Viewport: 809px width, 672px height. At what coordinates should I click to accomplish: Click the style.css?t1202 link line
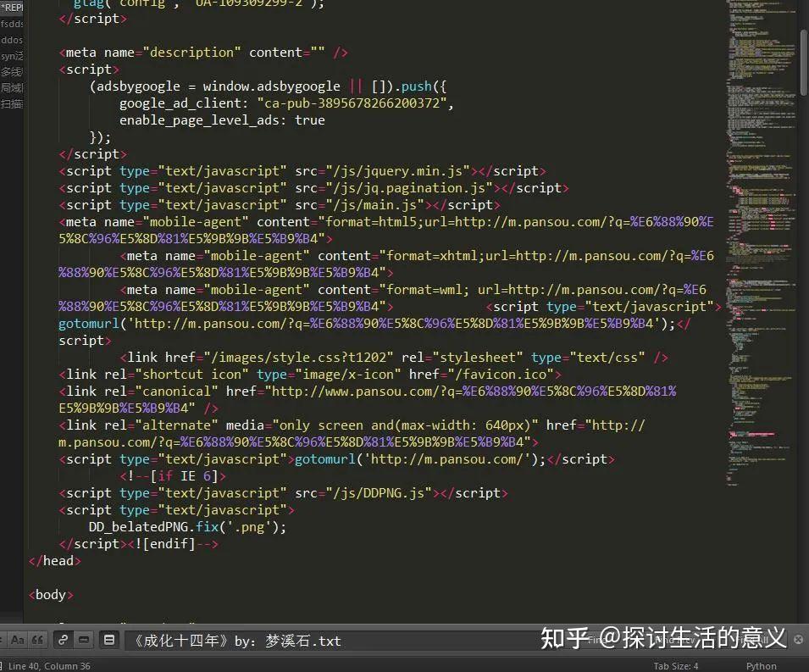[394, 357]
